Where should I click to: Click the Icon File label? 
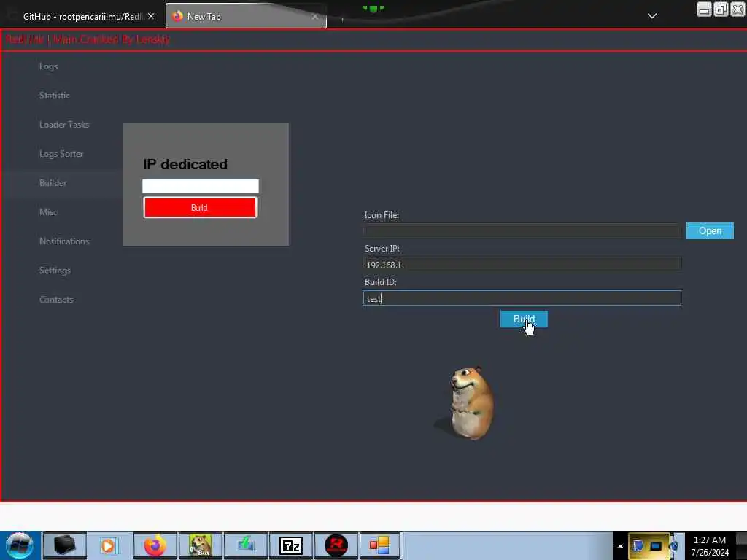click(x=382, y=215)
